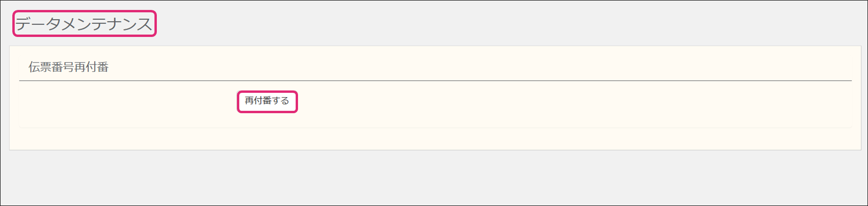
Task: Click the 伝票番号再付番 section title
Action: click(69, 67)
